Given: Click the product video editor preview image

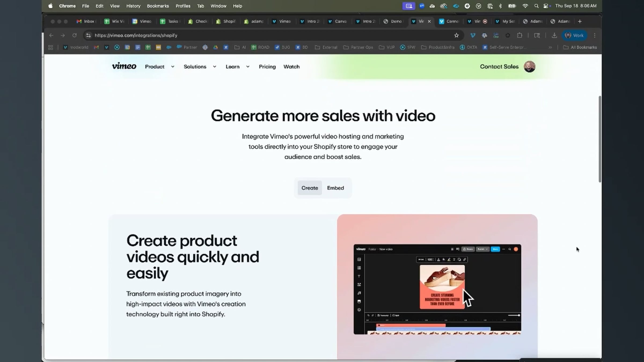Looking at the screenshot, I should coord(437,289).
